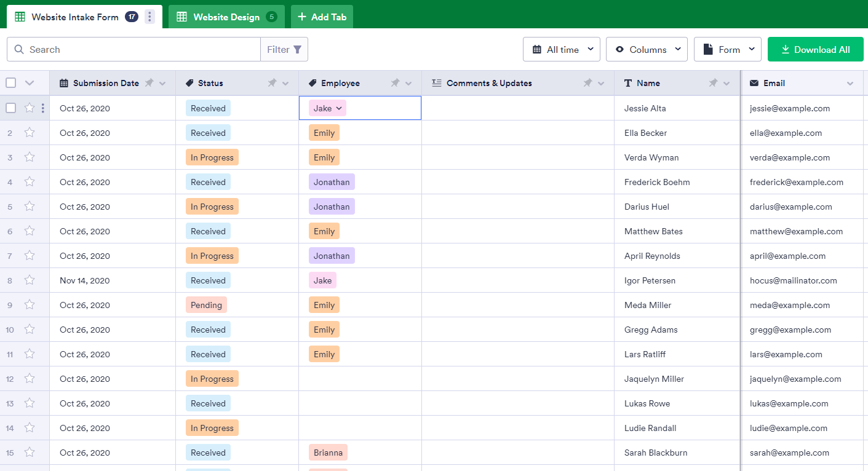
Task: Star the row 2 entry for Ella Becker
Action: pyautogui.click(x=30, y=133)
